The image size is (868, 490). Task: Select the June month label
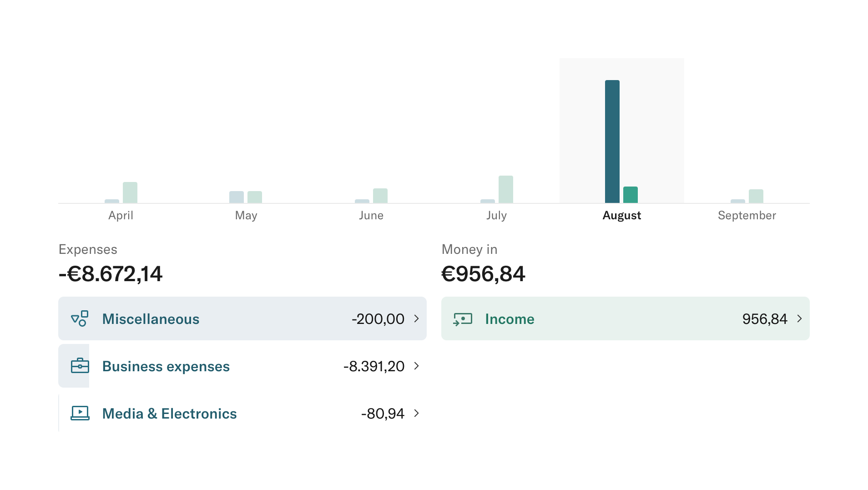(371, 215)
